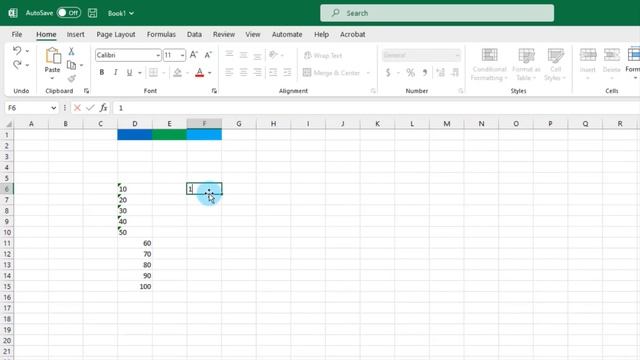Viewport: 640px width, 360px height.
Task: Click the Paste clipboard icon
Action: click(x=53, y=56)
